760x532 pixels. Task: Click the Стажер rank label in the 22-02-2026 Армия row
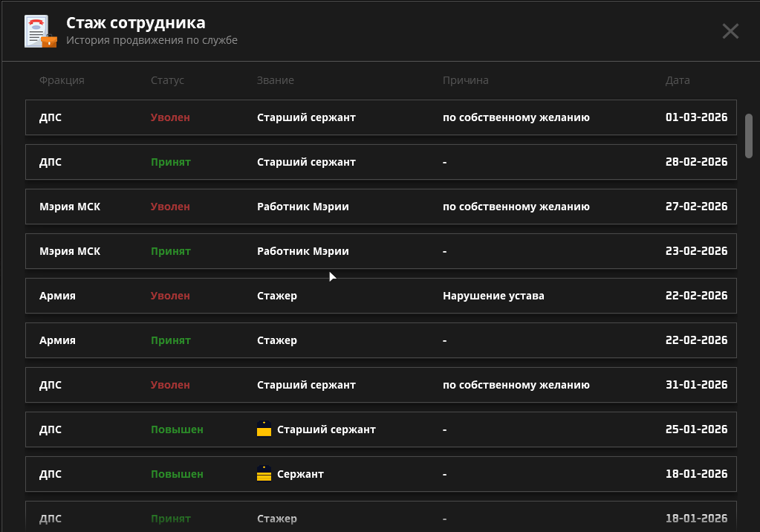pyautogui.click(x=277, y=340)
